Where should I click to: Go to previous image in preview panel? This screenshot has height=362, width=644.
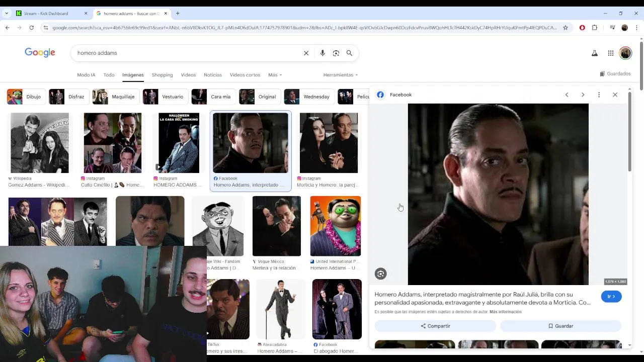click(567, 95)
